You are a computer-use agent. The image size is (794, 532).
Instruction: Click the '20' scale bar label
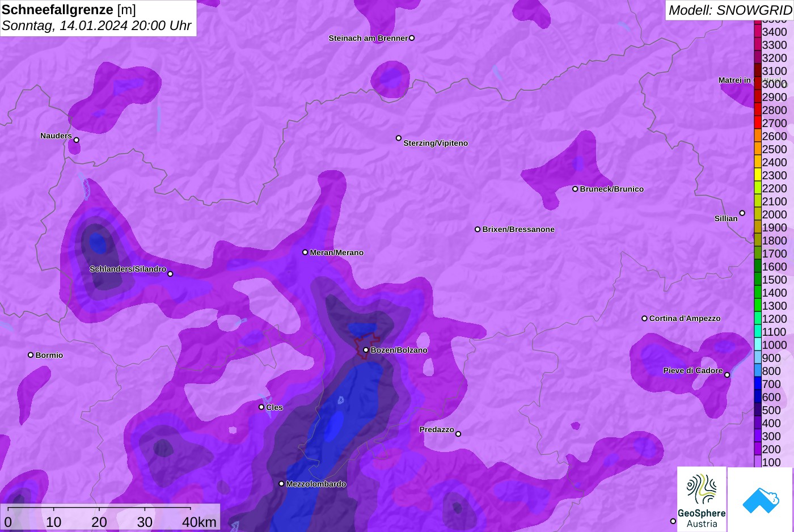tap(99, 522)
